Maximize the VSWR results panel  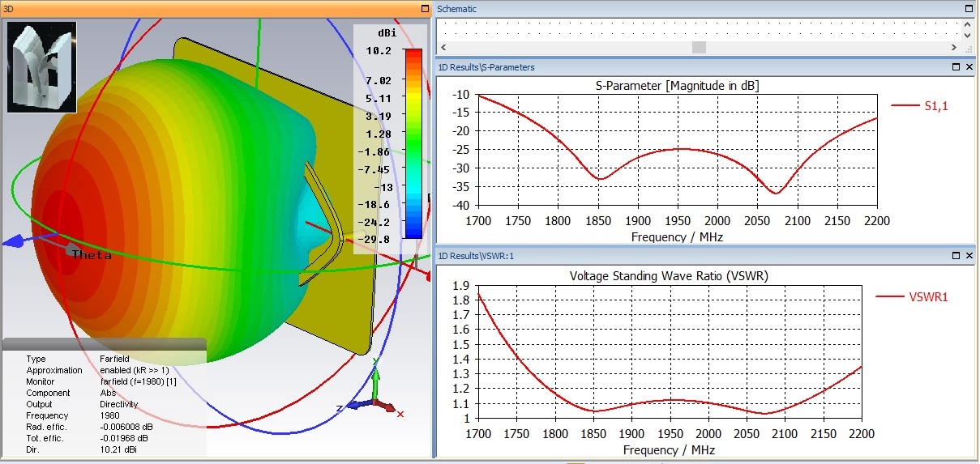click(x=956, y=255)
